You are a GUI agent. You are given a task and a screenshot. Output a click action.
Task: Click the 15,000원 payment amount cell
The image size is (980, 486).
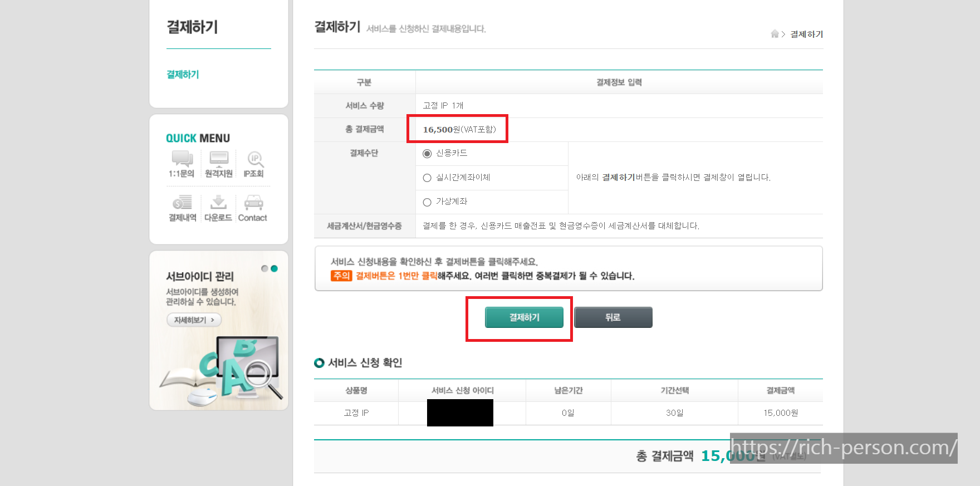tap(780, 413)
